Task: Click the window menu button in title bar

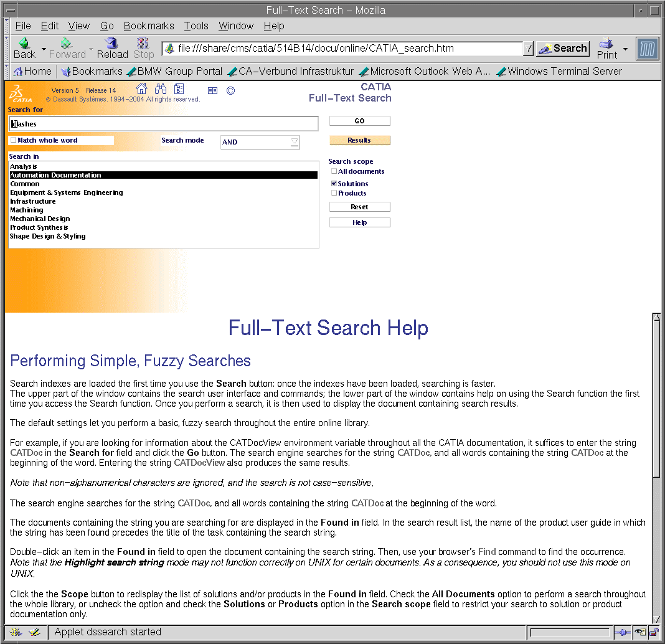Action: pos(11,10)
